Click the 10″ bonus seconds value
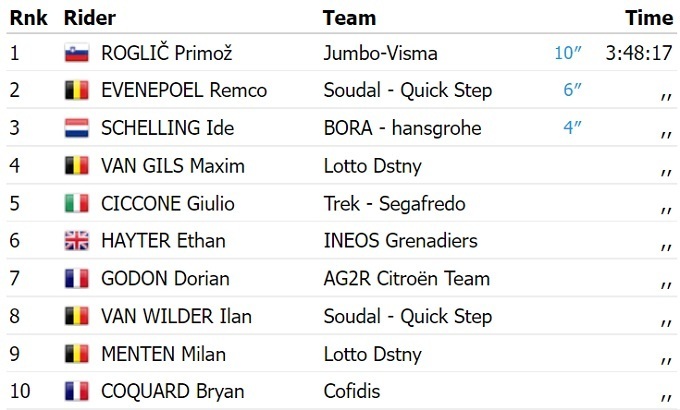Screen dimensions: 680x410 568,54
